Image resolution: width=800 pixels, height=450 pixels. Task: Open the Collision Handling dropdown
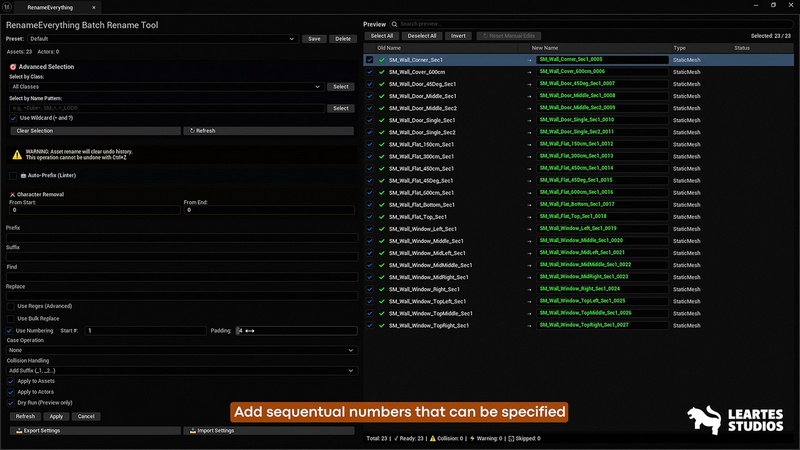[181, 371]
